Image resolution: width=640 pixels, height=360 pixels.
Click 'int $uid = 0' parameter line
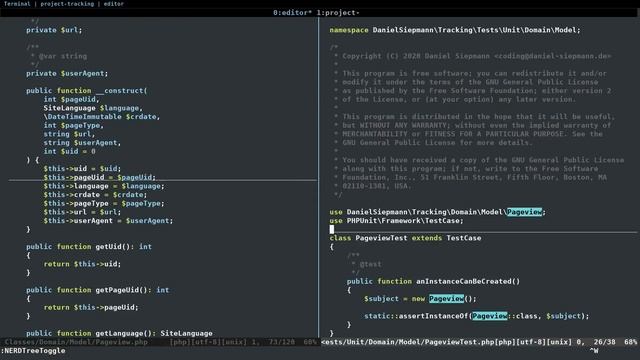tap(69, 151)
